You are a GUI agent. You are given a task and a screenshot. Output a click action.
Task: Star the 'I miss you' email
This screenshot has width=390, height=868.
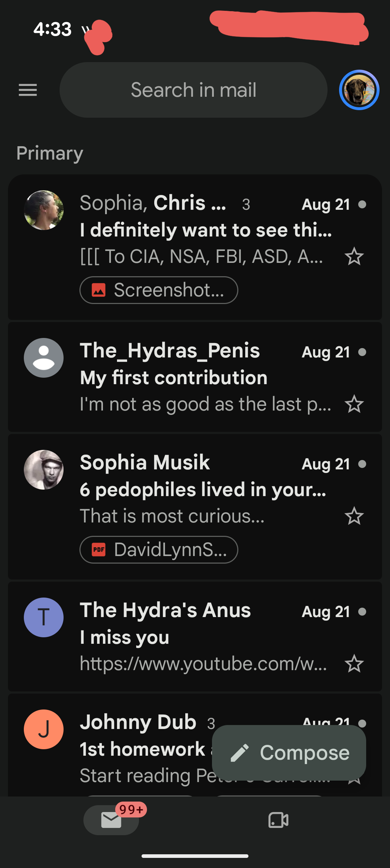pos(354,664)
